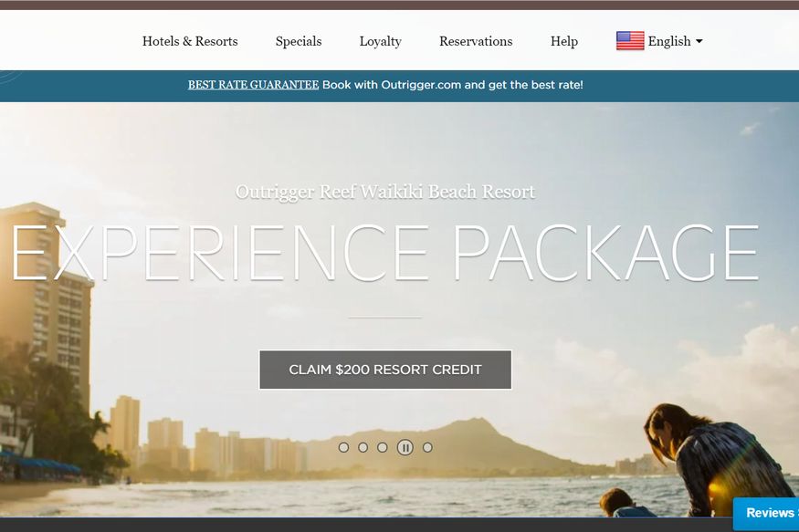Open the Help menu
The width and height of the screenshot is (799, 532).
[564, 41]
